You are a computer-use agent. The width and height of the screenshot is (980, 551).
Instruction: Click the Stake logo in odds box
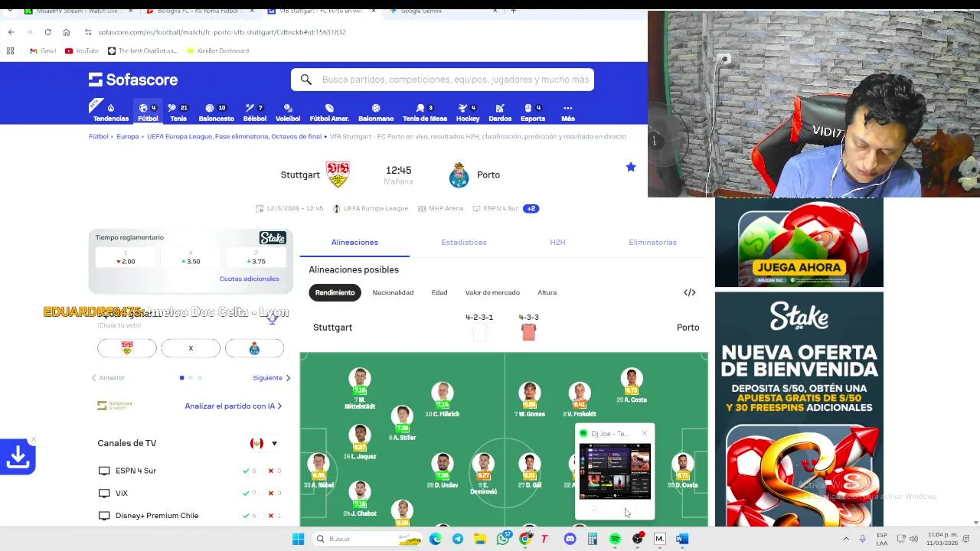pyautogui.click(x=273, y=238)
